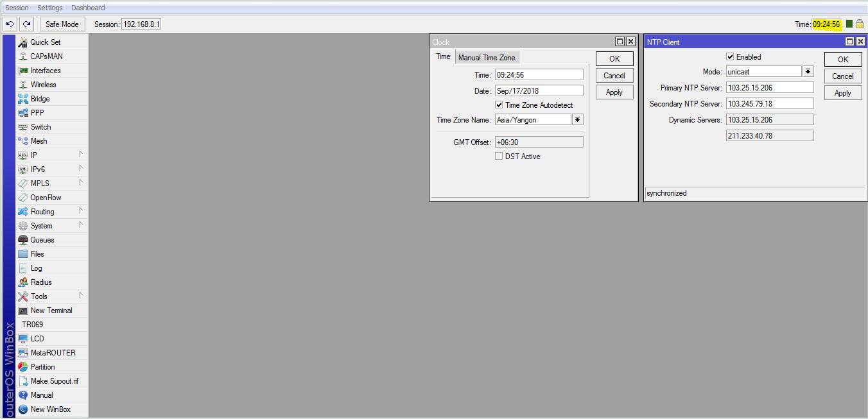
Task: Open CAPsMAN menu entry
Action: click(52, 56)
